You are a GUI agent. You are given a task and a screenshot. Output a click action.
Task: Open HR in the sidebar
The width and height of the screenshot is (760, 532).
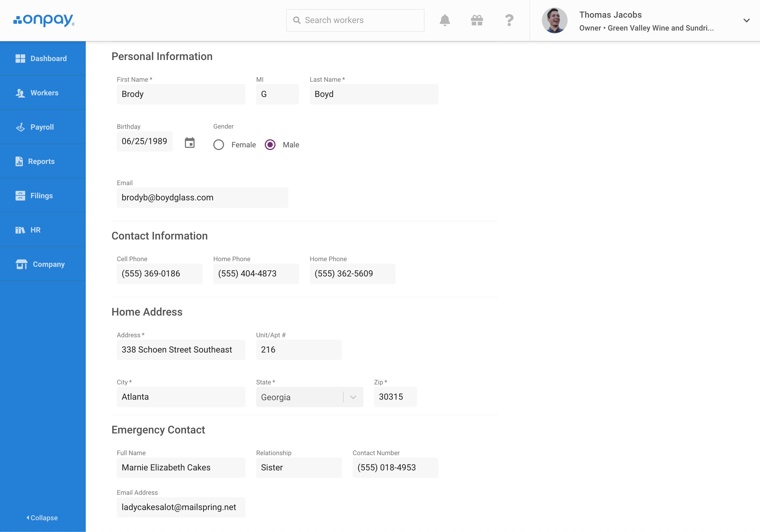43,230
